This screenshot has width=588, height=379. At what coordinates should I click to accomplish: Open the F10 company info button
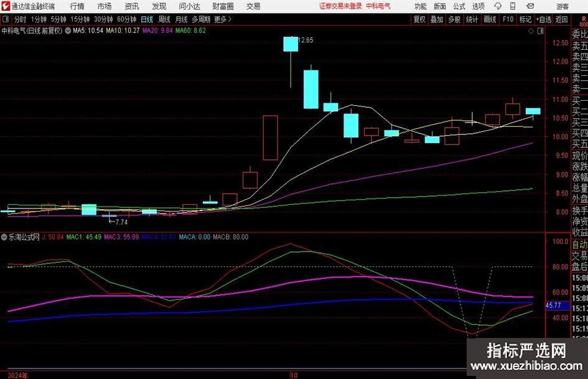tap(508, 19)
